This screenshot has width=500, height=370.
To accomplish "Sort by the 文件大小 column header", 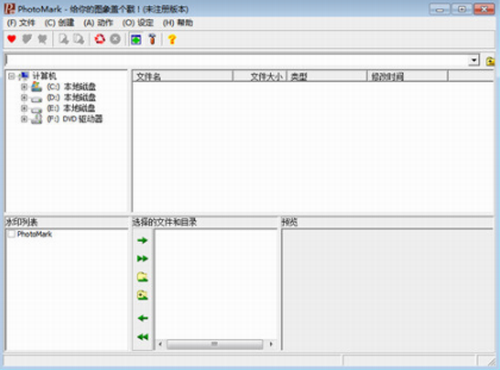I will (x=259, y=77).
